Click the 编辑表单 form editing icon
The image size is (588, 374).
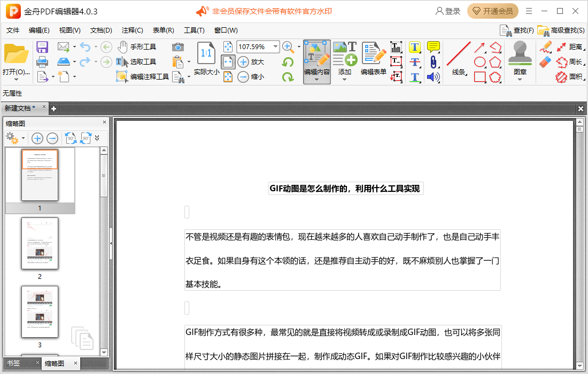[374, 53]
